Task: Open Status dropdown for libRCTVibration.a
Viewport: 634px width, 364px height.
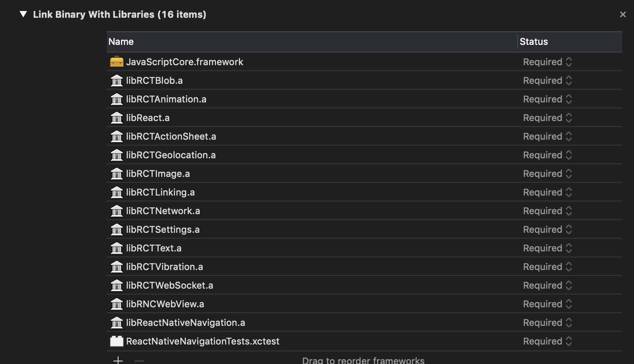Action: [x=547, y=267]
